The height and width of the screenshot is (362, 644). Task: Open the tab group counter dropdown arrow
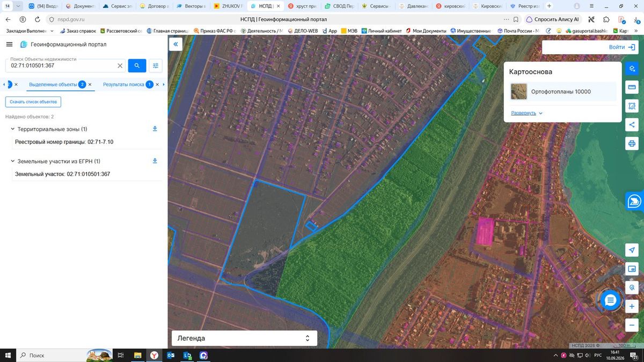click(19, 6)
